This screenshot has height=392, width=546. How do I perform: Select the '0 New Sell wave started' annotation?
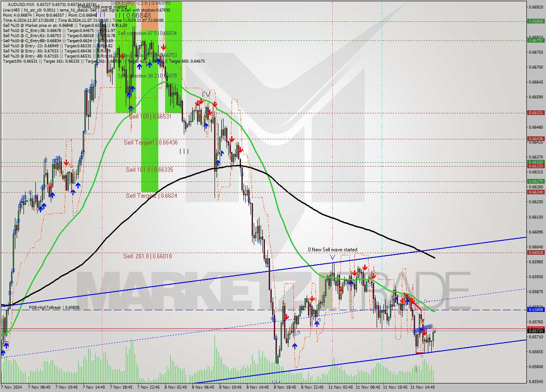pyautogui.click(x=333, y=250)
